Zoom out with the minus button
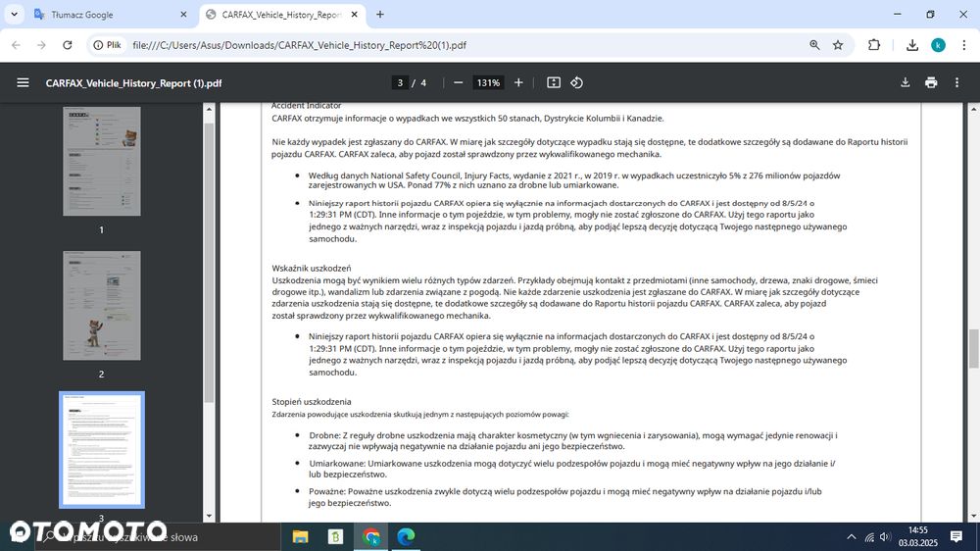 tap(458, 82)
